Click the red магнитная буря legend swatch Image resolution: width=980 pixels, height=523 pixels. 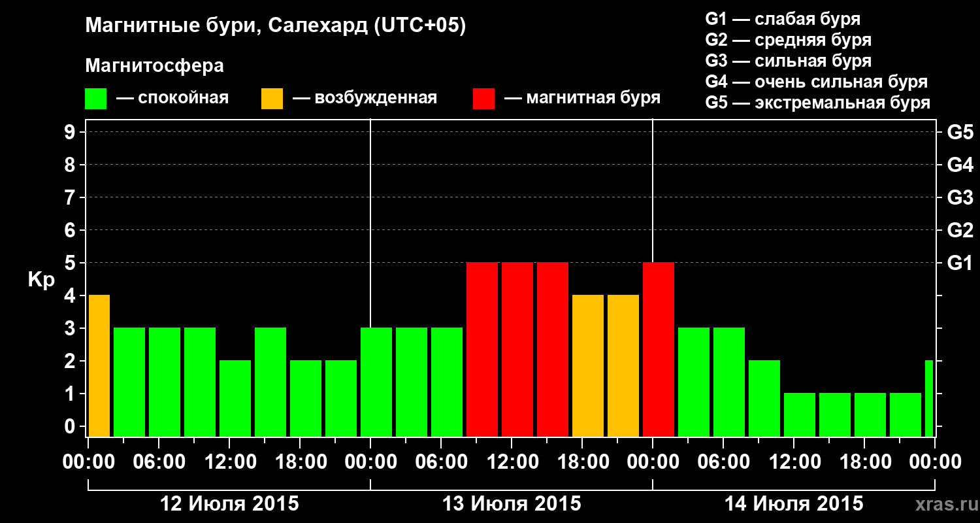point(484,99)
